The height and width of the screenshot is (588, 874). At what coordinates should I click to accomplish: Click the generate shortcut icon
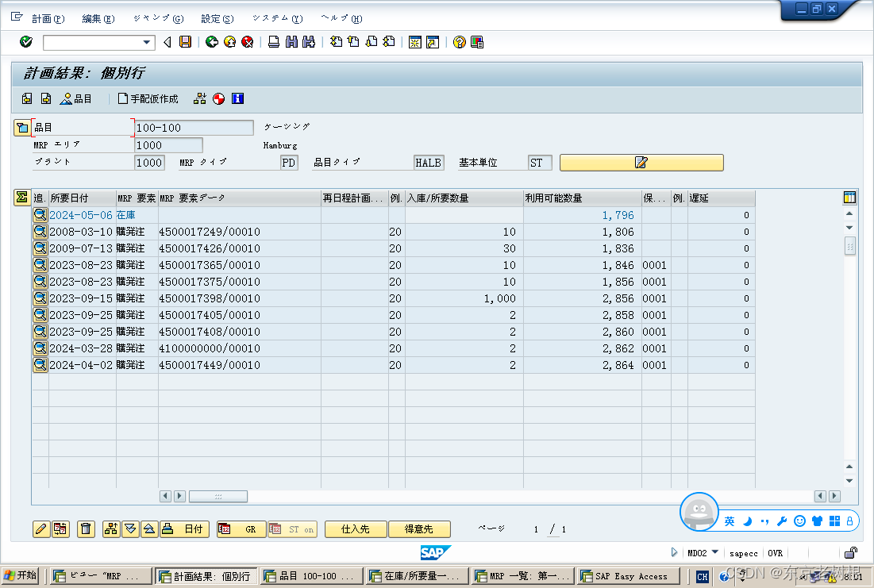433,42
